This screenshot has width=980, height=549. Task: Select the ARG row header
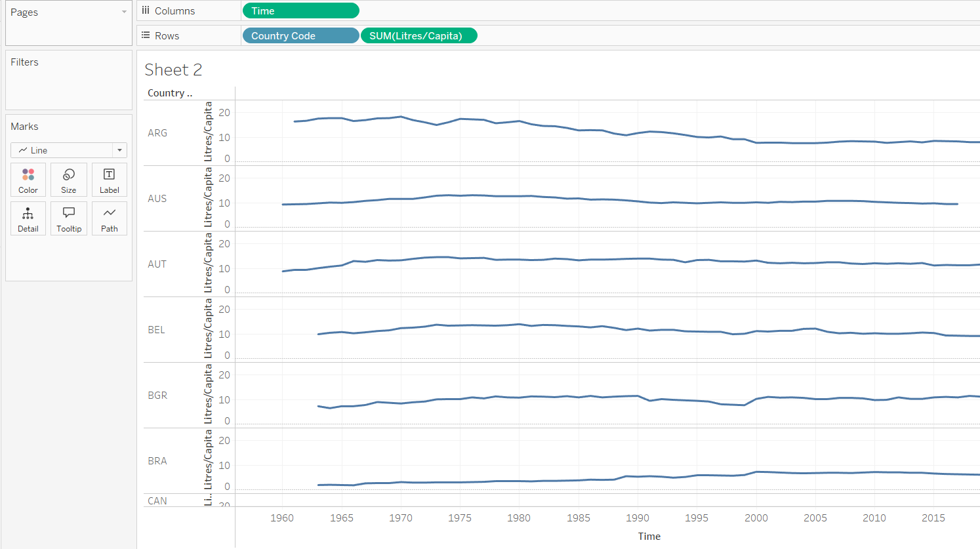pyautogui.click(x=157, y=133)
